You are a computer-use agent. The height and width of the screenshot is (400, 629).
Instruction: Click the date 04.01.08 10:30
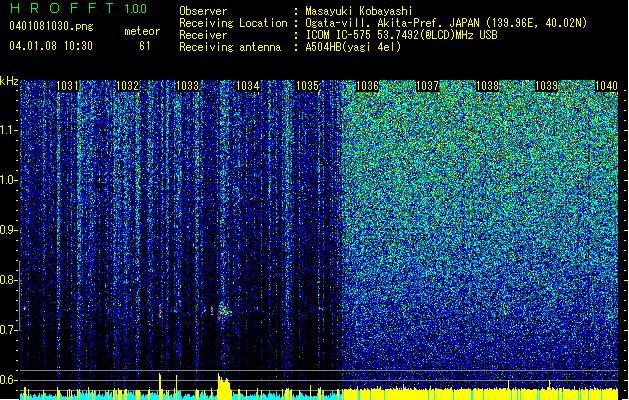point(51,46)
